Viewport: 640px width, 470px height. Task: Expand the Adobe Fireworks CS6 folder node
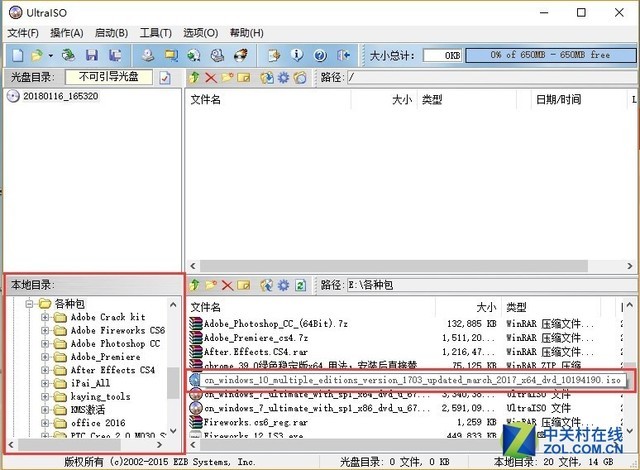click(x=45, y=330)
